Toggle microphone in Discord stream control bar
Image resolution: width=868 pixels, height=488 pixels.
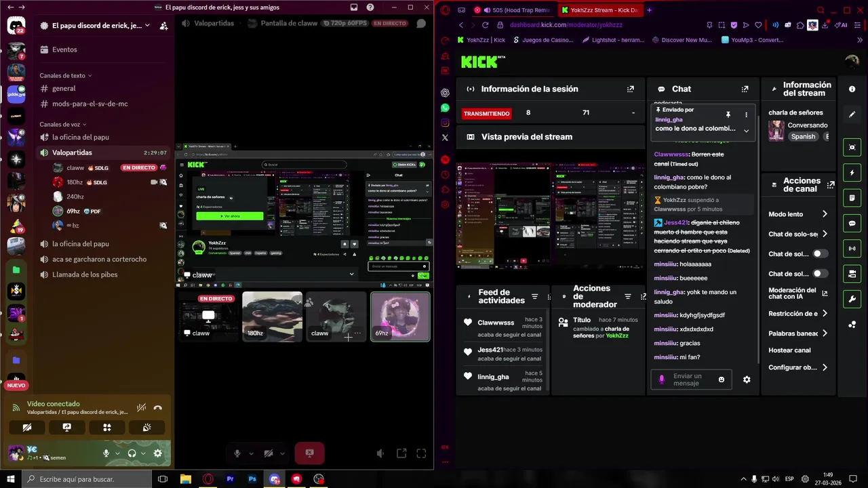[237, 453]
